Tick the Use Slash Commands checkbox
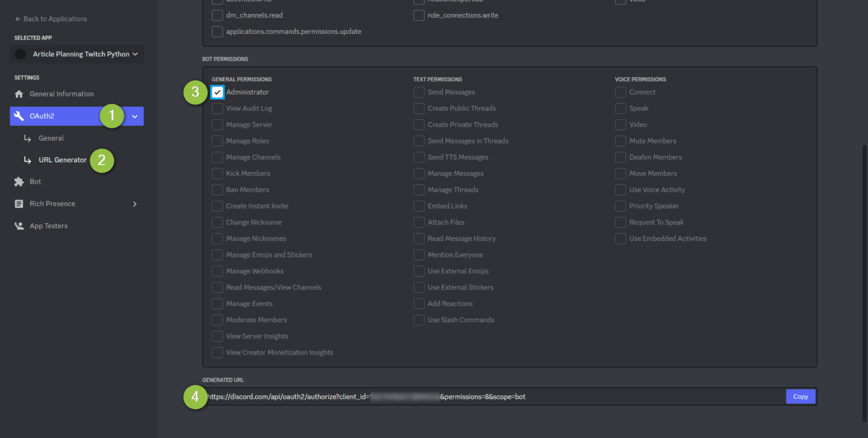The width and height of the screenshot is (868, 438). click(x=419, y=320)
